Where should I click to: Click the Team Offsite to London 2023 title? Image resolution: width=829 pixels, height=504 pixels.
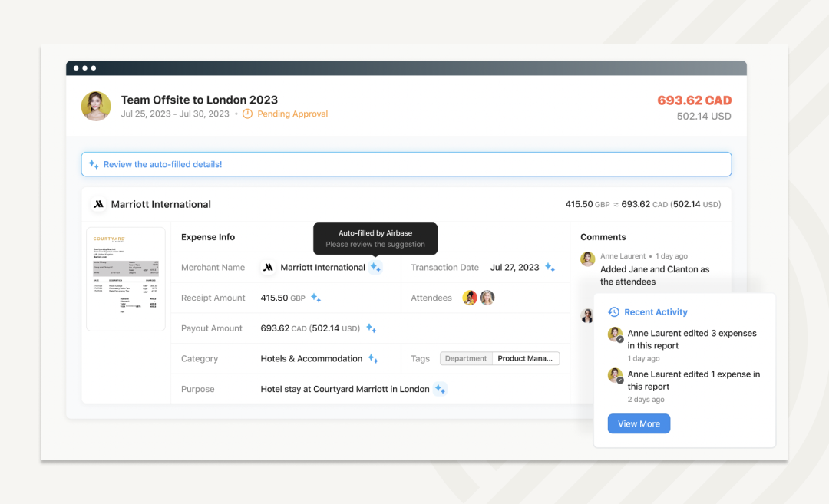point(200,100)
